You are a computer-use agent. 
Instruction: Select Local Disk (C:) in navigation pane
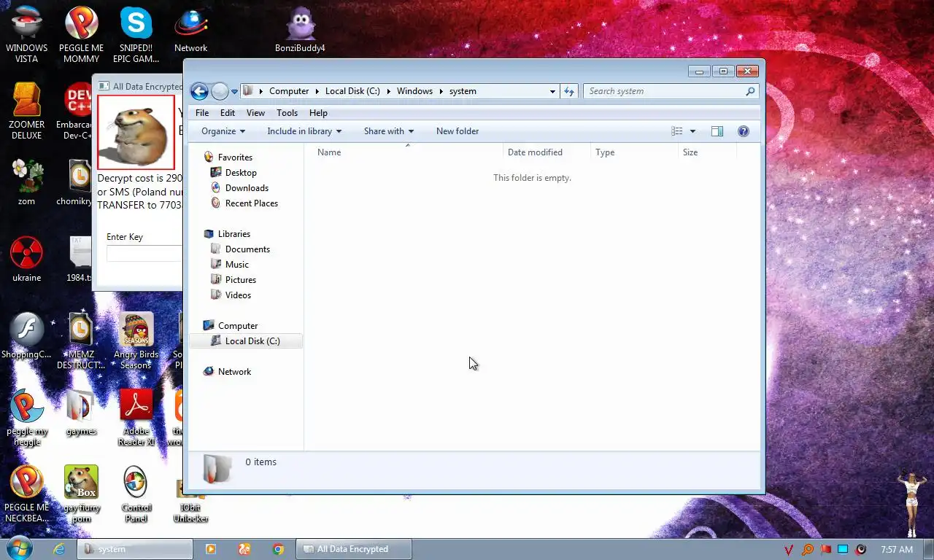[246, 341]
